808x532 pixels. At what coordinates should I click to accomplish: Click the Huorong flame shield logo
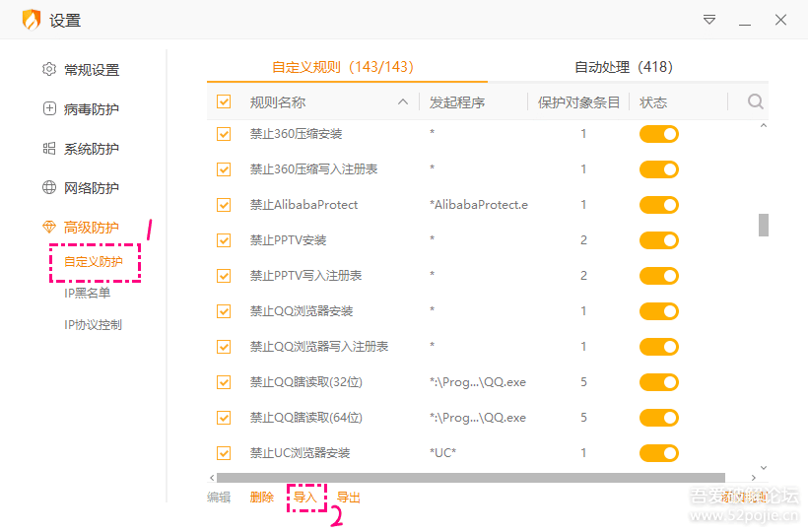(x=32, y=20)
